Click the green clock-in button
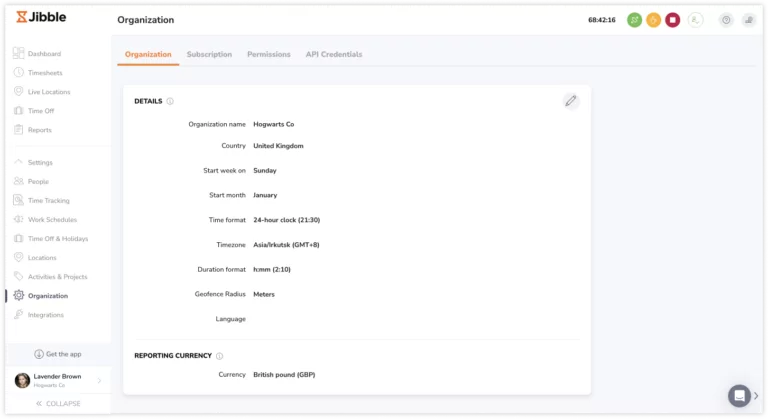Viewport: 768px width, 419px height. 634,20
